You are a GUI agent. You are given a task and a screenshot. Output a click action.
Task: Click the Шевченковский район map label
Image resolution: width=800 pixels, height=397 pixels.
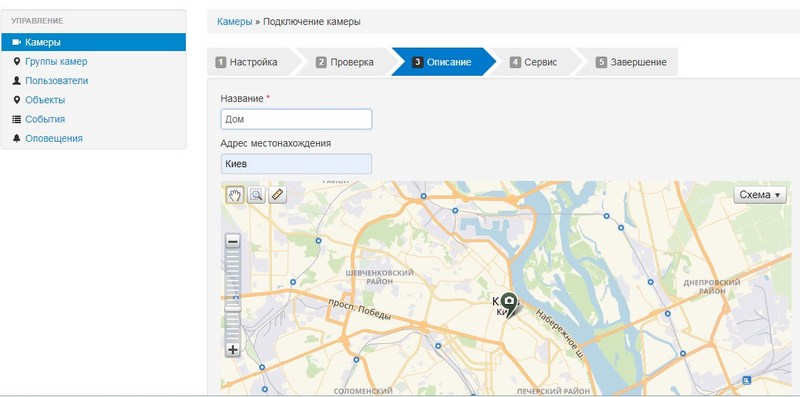[x=380, y=277]
